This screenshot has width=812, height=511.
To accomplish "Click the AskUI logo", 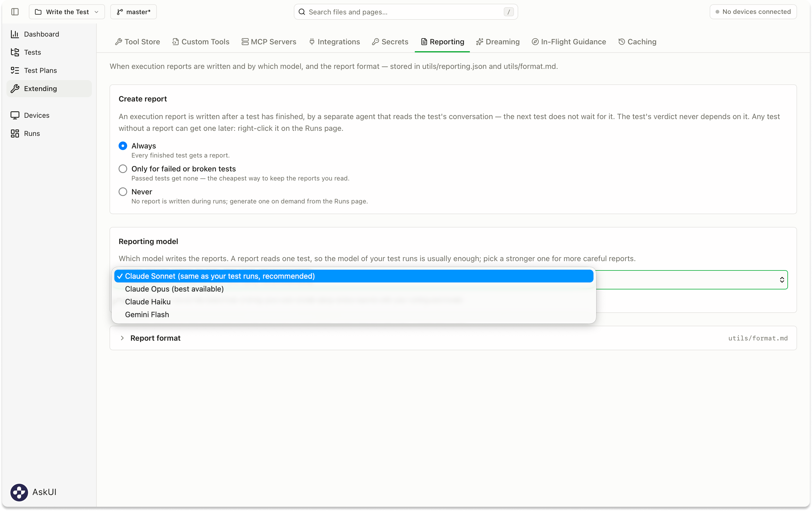I will 19,492.
